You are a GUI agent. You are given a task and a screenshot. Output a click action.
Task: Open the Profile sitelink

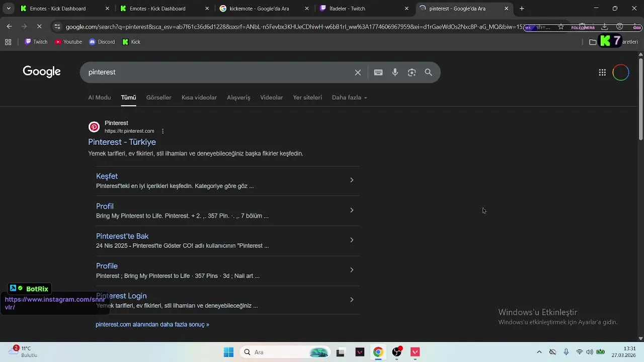(x=107, y=266)
